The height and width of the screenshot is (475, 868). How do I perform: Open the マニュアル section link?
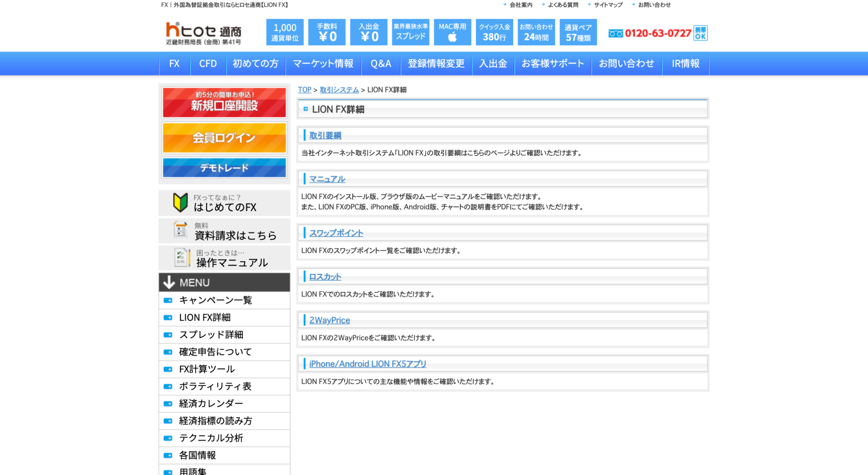point(327,179)
